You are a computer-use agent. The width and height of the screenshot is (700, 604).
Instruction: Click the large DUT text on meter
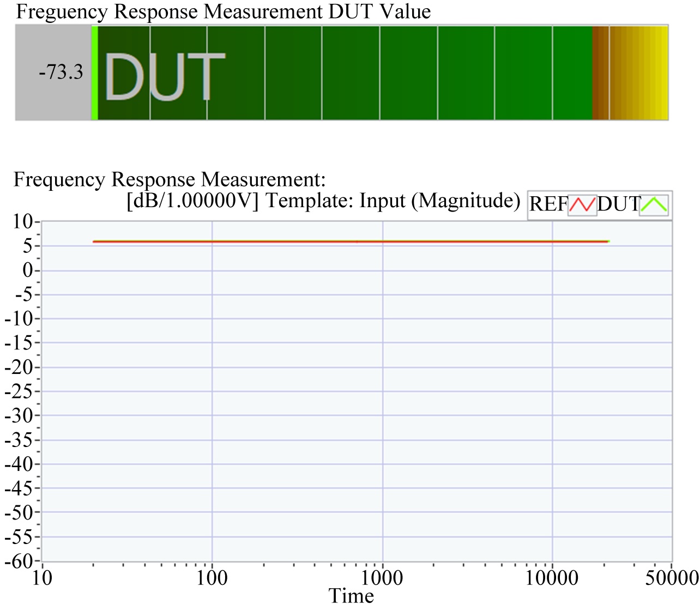click(x=164, y=77)
